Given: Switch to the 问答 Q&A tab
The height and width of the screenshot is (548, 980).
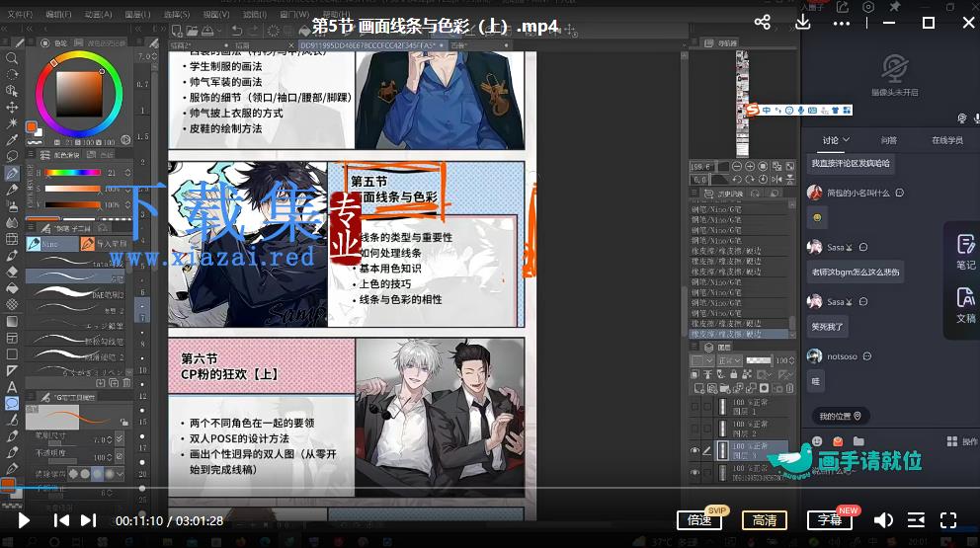Looking at the screenshot, I should pos(889,140).
